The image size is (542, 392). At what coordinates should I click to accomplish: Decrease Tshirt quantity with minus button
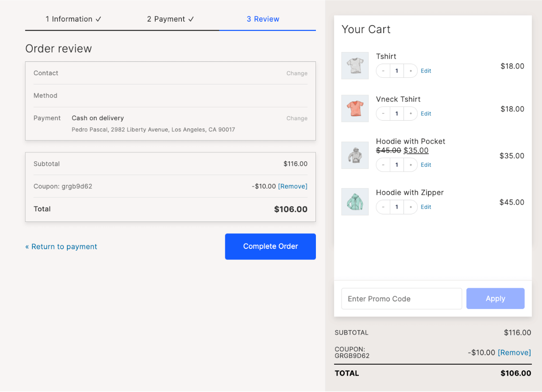point(383,71)
